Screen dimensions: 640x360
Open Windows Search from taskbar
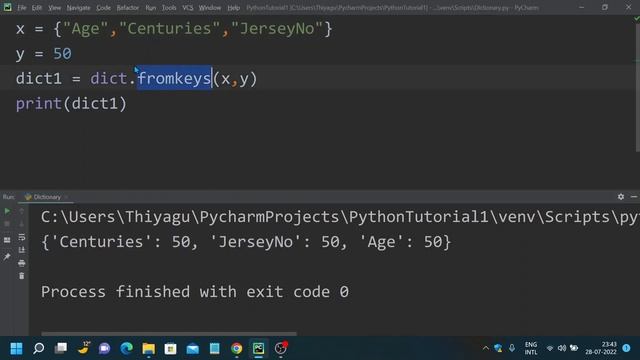point(39,348)
